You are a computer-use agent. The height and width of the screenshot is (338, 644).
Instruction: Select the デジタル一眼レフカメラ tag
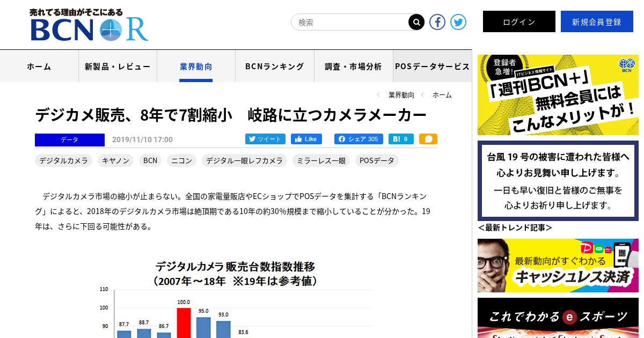click(244, 160)
